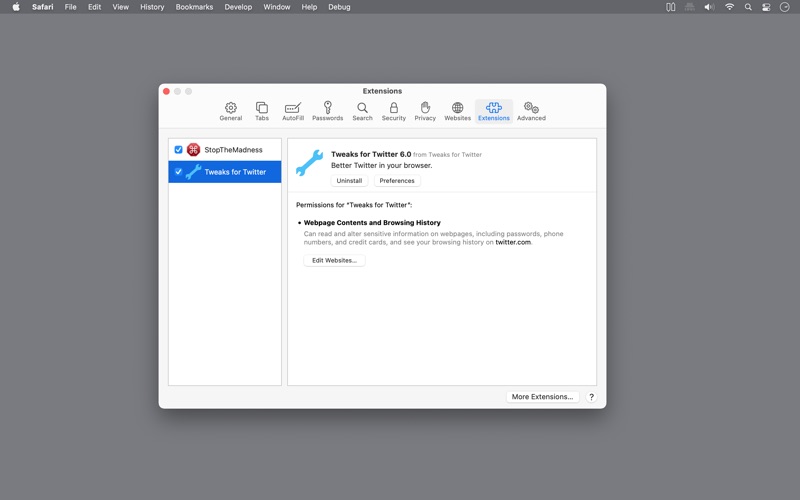Click the volume icon in menu bar
Viewport: 800px width, 500px height.
click(709, 7)
